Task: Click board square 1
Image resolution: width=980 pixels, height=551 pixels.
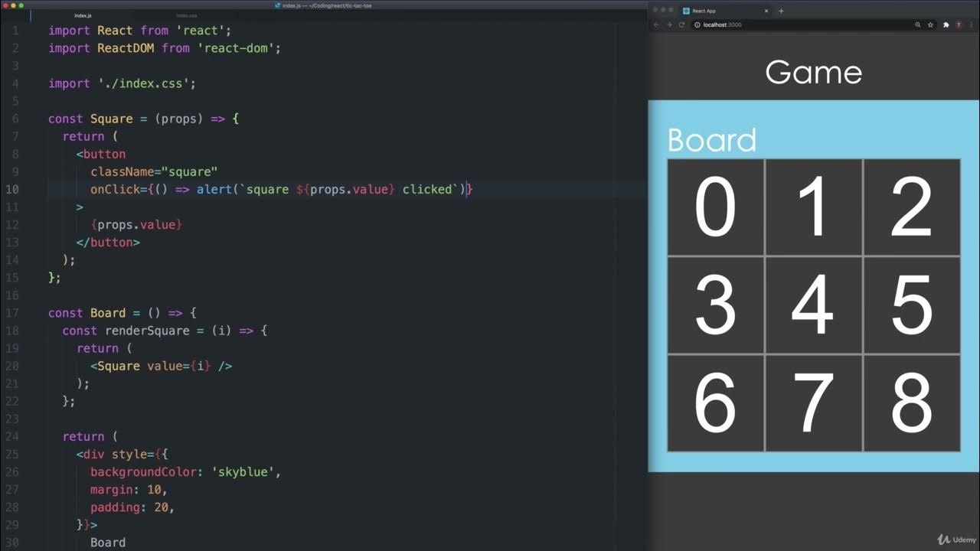Action: [813, 207]
